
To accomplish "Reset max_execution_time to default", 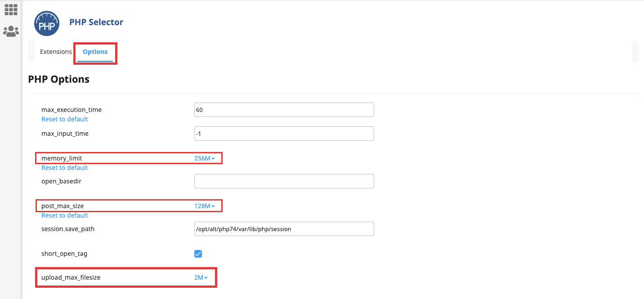I will 64,119.
